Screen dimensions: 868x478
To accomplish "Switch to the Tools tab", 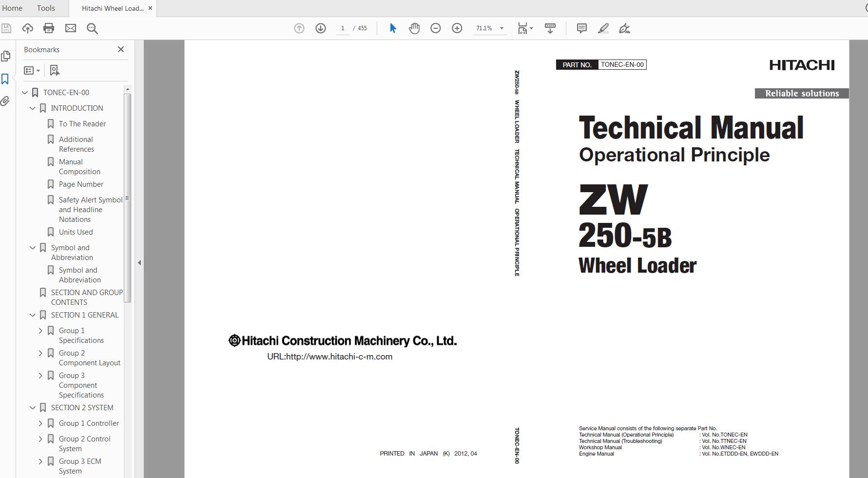I will pyautogui.click(x=45, y=8).
